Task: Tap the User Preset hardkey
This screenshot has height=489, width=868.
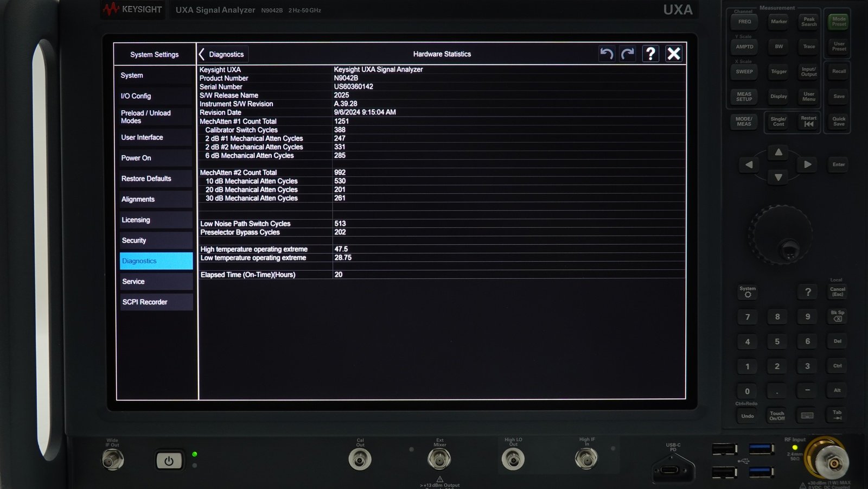Action: tap(839, 47)
